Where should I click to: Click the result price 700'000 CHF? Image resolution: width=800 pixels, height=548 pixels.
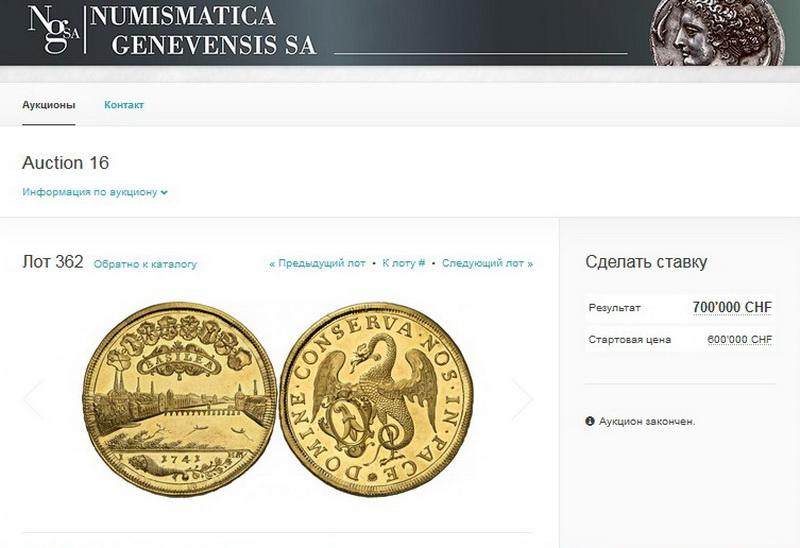pos(732,307)
